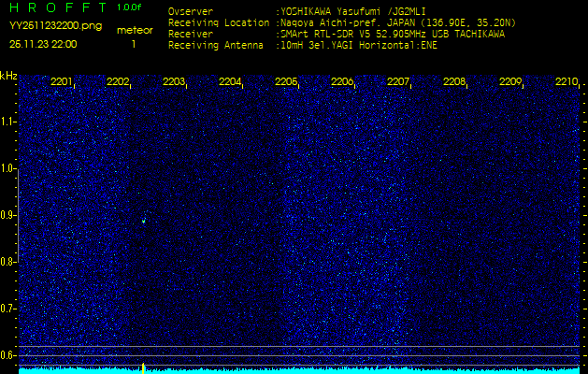The image size is (588, 374).
Task: Click the 1.0 frequency axis label
Action: tap(7, 169)
